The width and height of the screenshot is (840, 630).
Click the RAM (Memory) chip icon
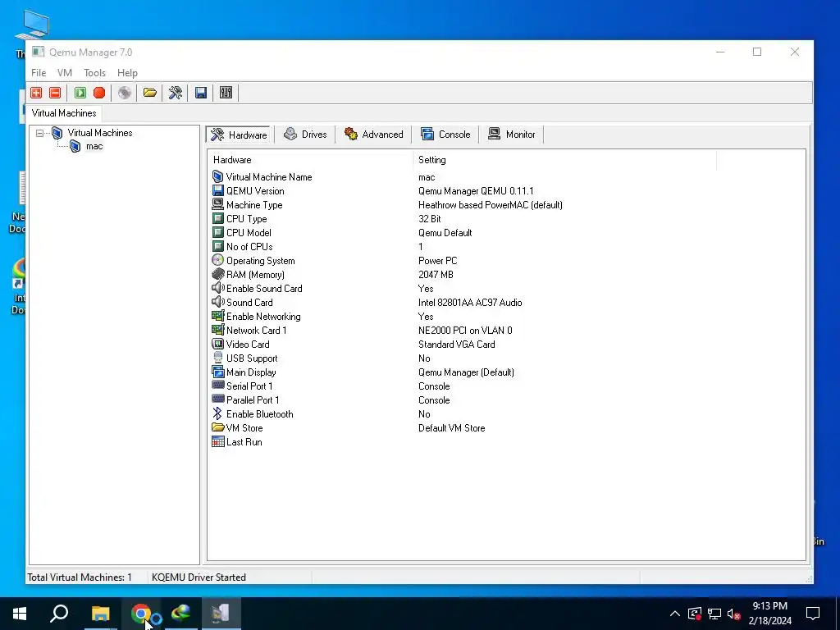point(217,274)
